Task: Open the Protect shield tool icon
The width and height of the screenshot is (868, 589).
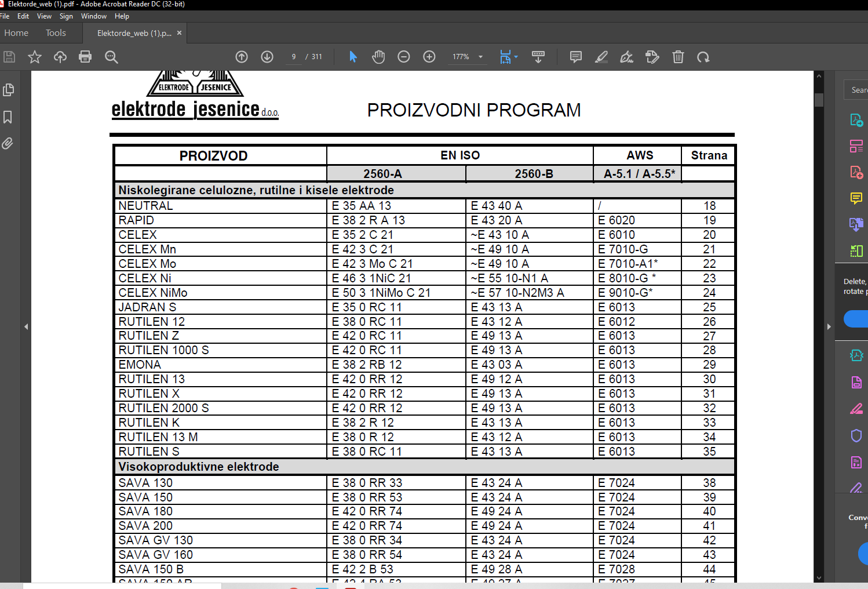Action: 856,435
